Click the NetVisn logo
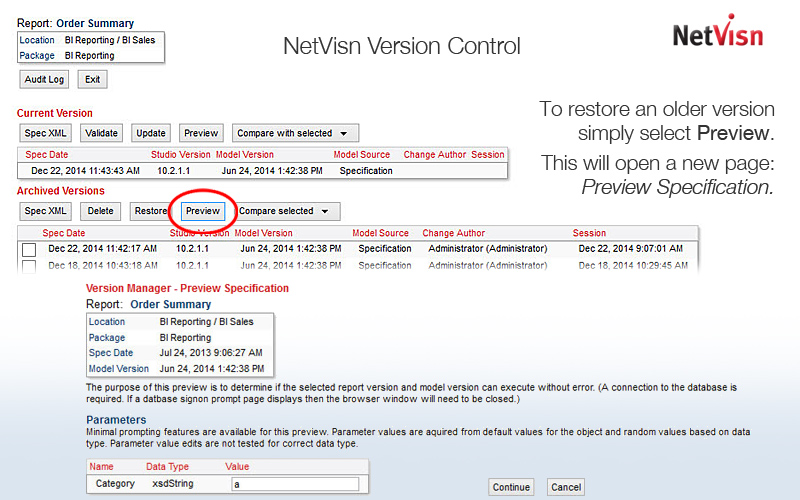The height and width of the screenshot is (500, 800). point(718,32)
